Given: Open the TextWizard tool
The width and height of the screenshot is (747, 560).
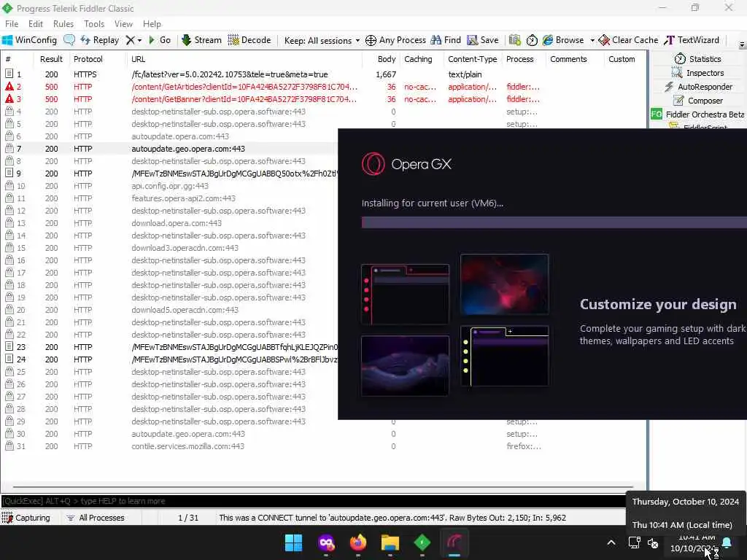Looking at the screenshot, I should [692, 40].
